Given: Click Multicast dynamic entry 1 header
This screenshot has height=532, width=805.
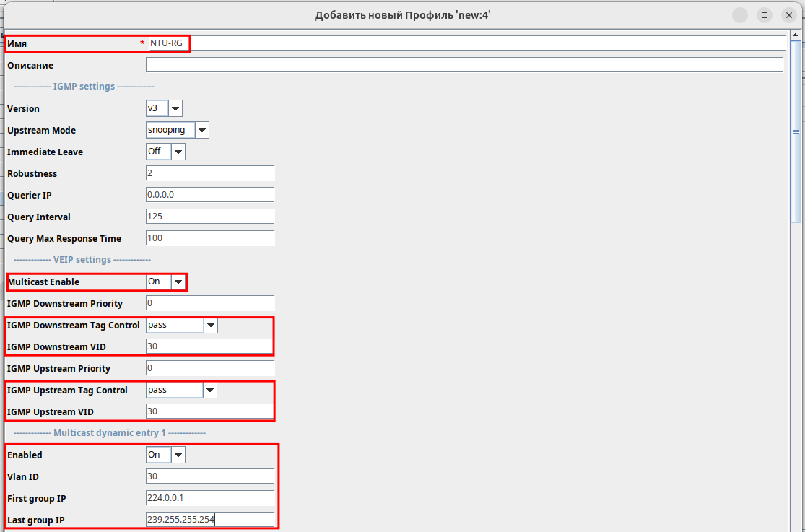Looking at the screenshot, I should point(110,432).
